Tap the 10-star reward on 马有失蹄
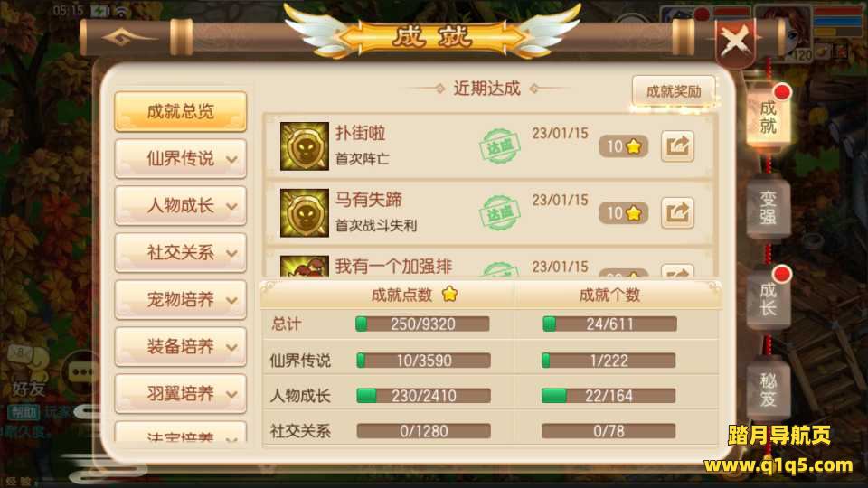 (623, 213)
